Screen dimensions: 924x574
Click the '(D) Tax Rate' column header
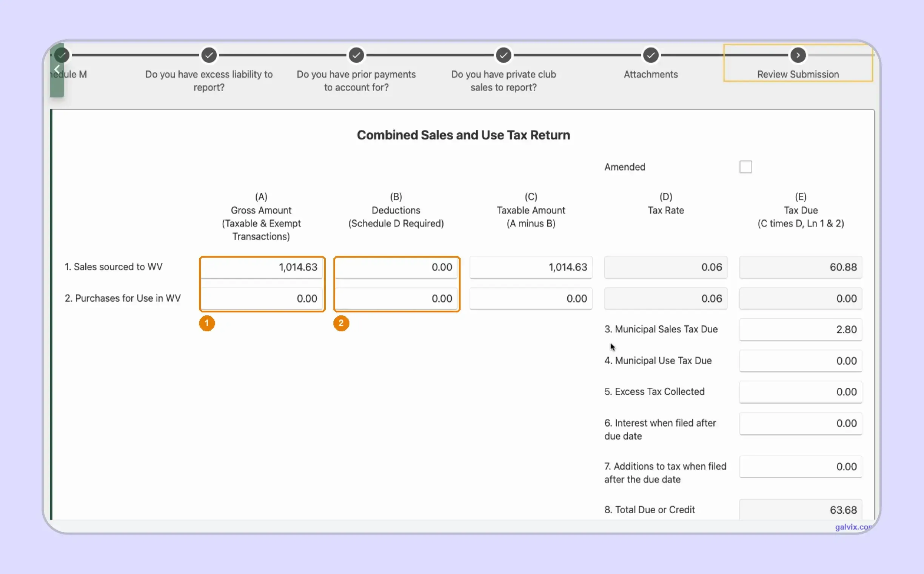(x=666, y=204)
